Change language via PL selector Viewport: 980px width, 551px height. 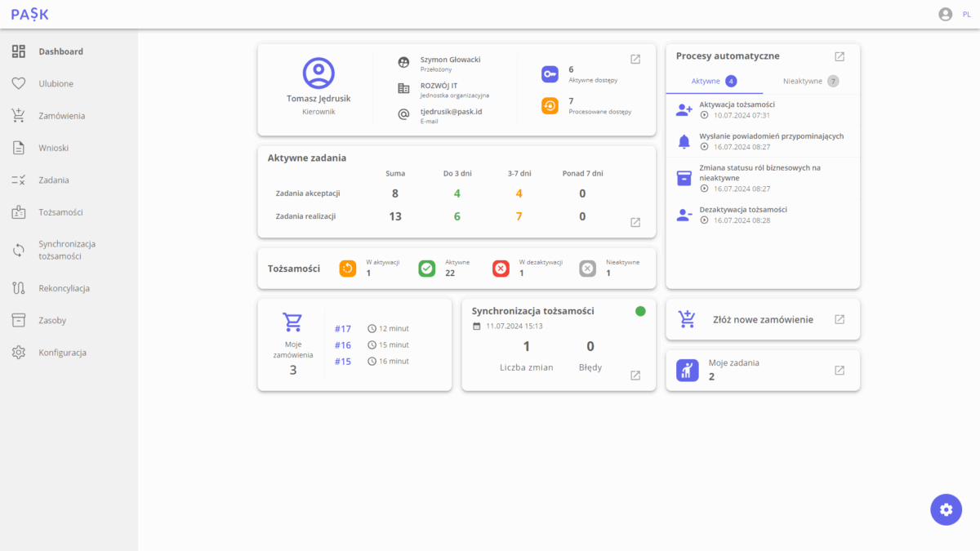pyautogui.click(x=966, y=15)
